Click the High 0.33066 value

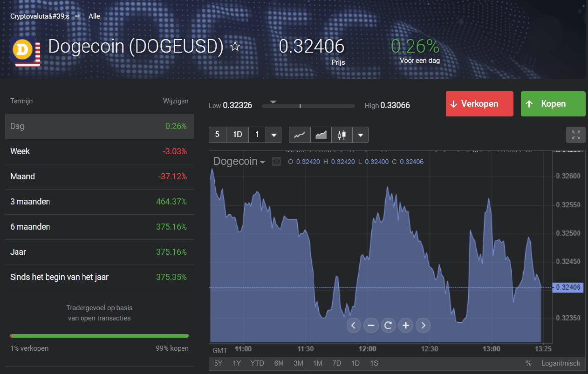pos(395,105)
